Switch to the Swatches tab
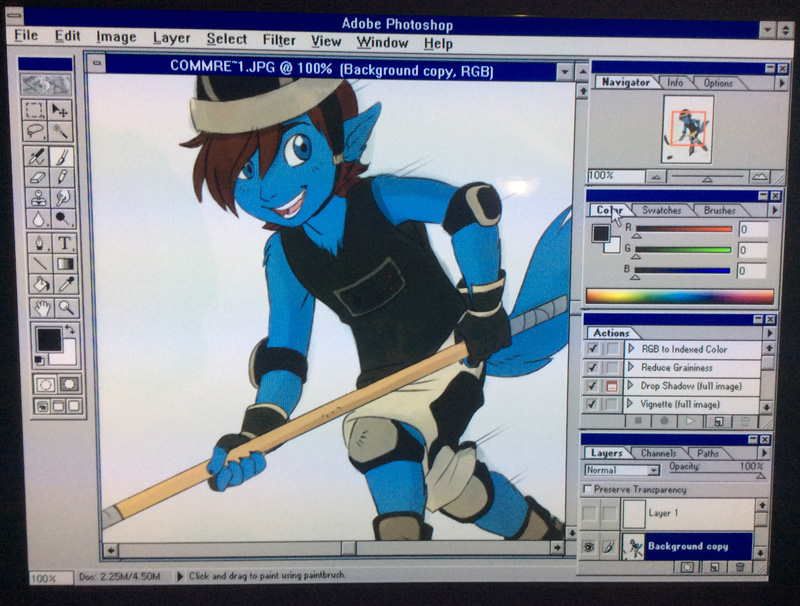 (662, 210)
